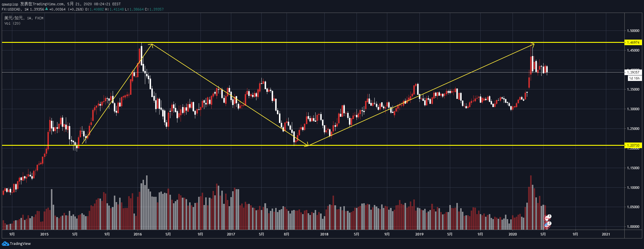Click the 2018 label on time axis
The height and width of the screenshot is (249, 644).
(324, 234)
